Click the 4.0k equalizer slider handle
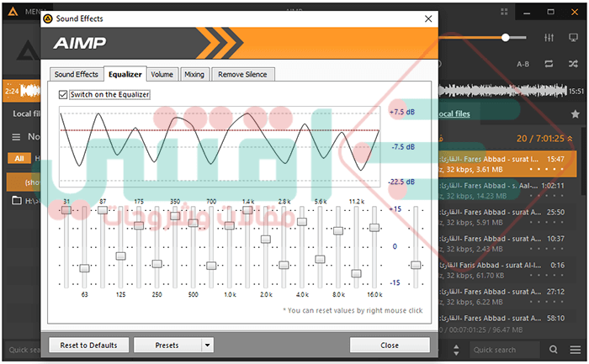589x364 pixels. pos(302,222)
